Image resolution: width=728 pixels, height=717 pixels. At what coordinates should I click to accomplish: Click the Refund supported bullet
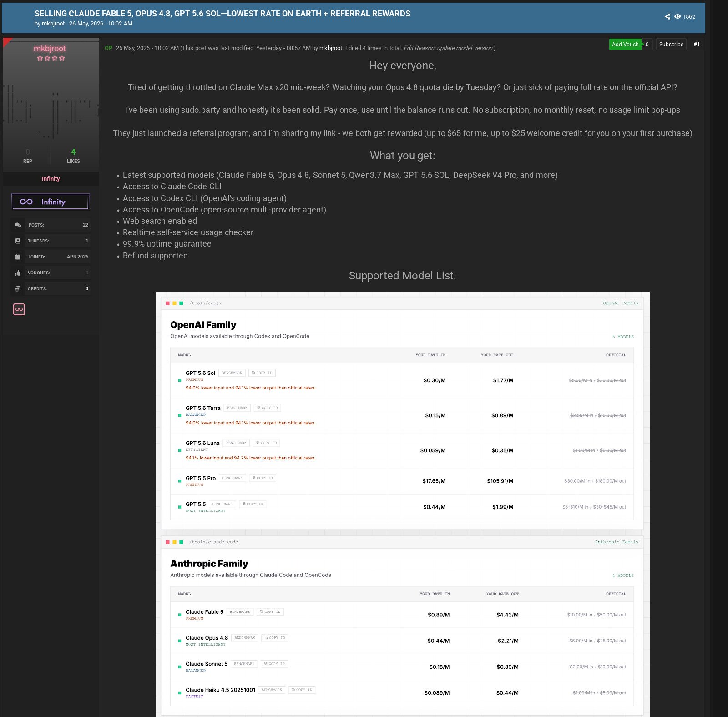(155, 256)
